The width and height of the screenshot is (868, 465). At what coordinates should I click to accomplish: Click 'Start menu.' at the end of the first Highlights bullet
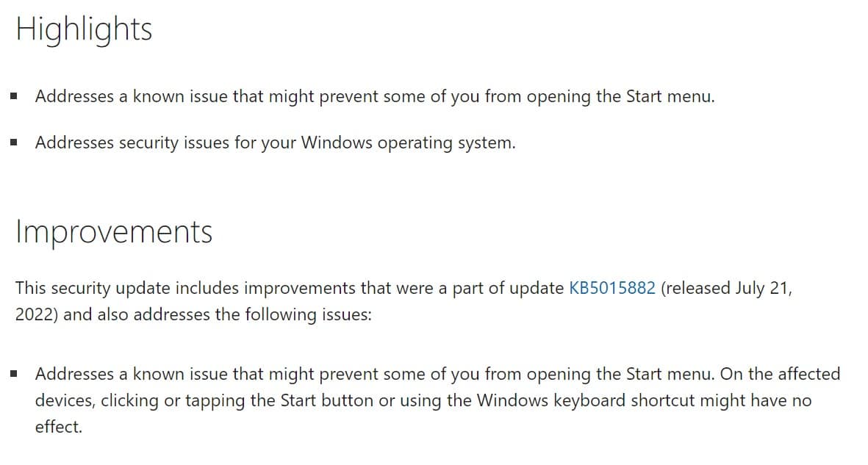pyautogui.click(x=670, y=96)
